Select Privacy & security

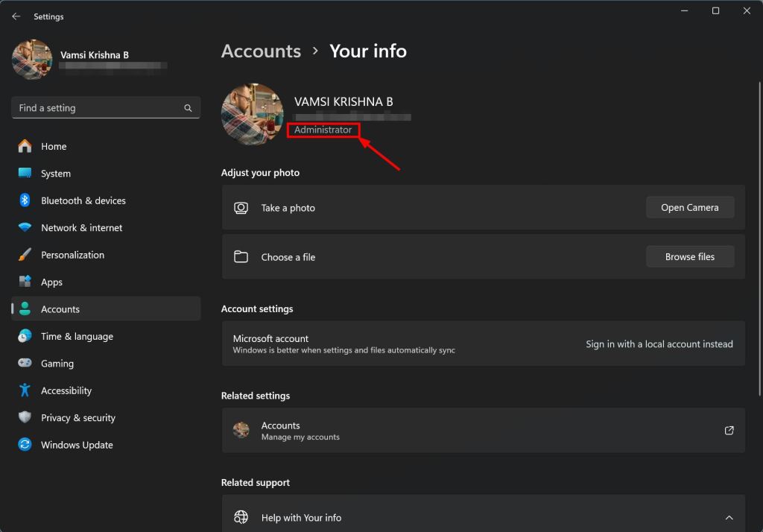[x=106, y=417]
